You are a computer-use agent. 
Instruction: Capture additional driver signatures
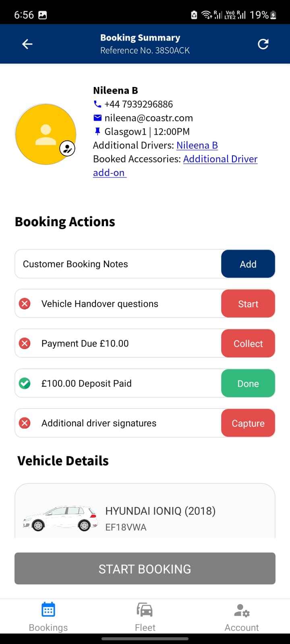pyautogui.click(x=248, y=423)
